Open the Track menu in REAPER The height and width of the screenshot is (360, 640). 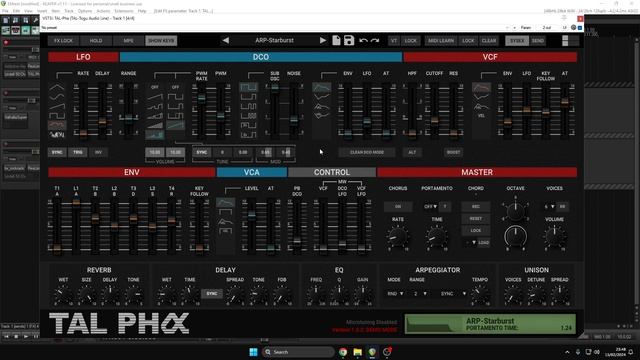click(69, 11)
